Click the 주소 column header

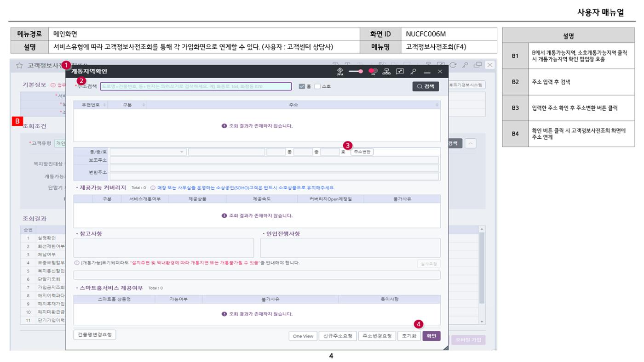pos(293,105)
